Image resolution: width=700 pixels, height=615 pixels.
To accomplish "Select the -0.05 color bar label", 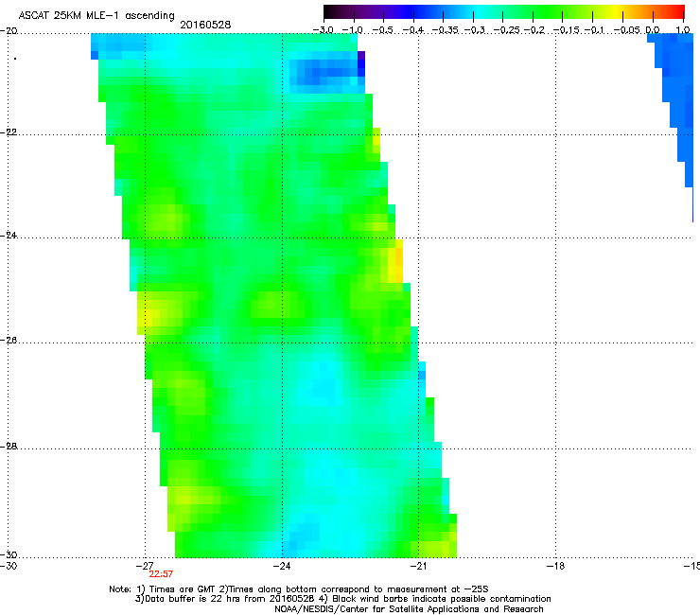I will point(627,30).
